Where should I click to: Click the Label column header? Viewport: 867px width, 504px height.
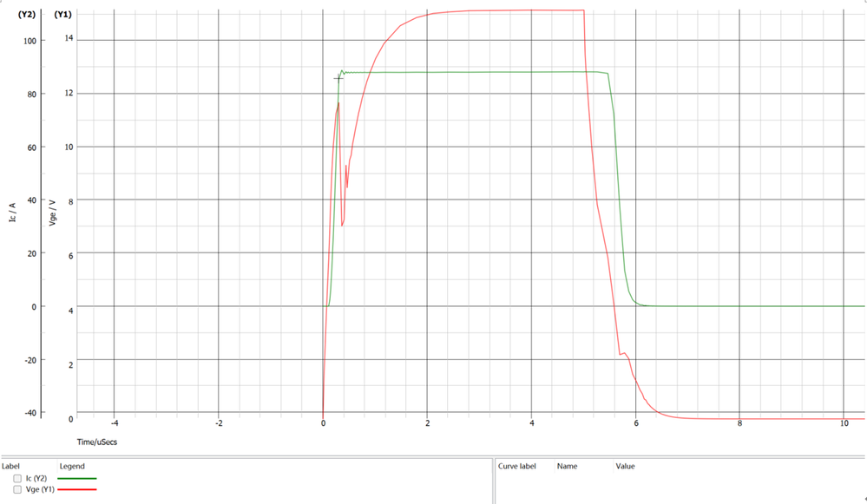click(x=10, y=466)
